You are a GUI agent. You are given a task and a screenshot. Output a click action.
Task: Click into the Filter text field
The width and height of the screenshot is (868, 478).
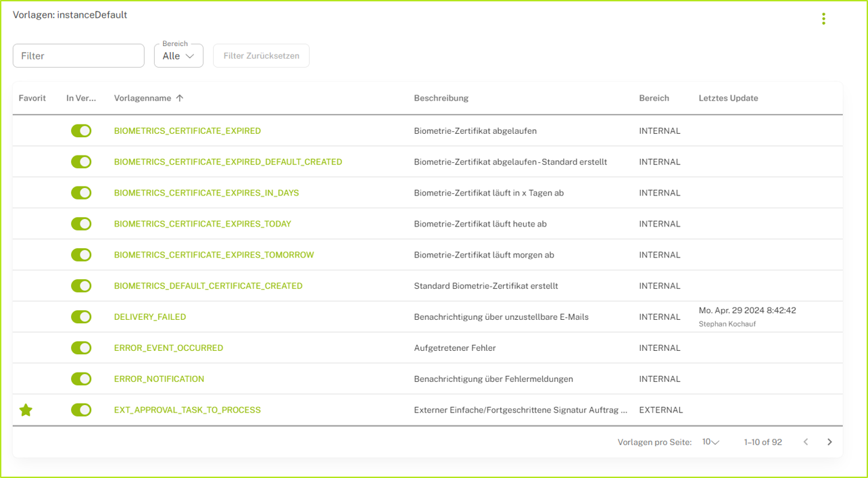pos(78,55)
